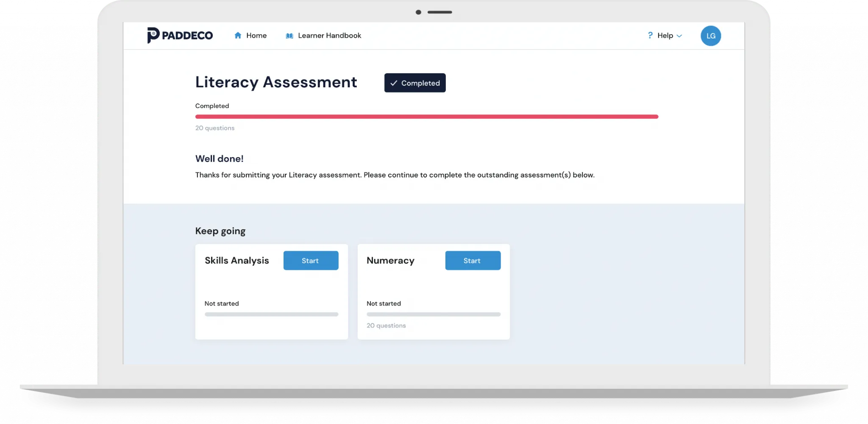868x424 pixels.
Task: Open the Learner Handbook link
Action: click(323, 36)
